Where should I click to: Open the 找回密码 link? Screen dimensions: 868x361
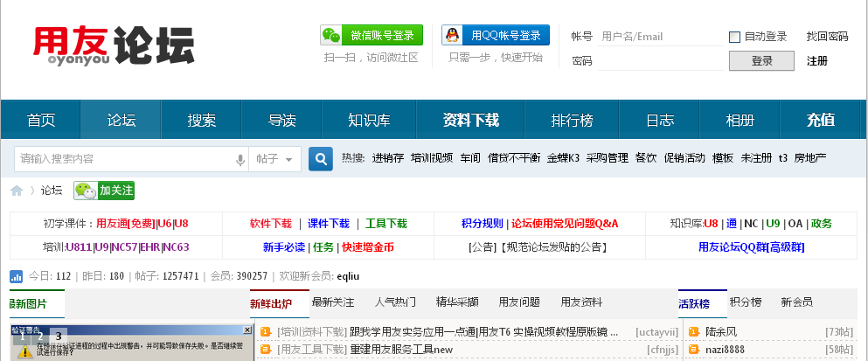[827, 37]
